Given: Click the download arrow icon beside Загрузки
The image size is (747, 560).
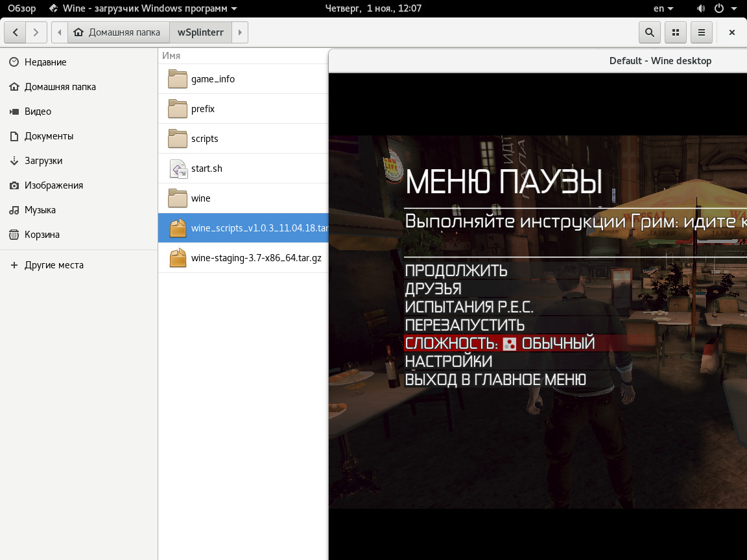Looking at the screenshot, I should [x=14, y=161].
